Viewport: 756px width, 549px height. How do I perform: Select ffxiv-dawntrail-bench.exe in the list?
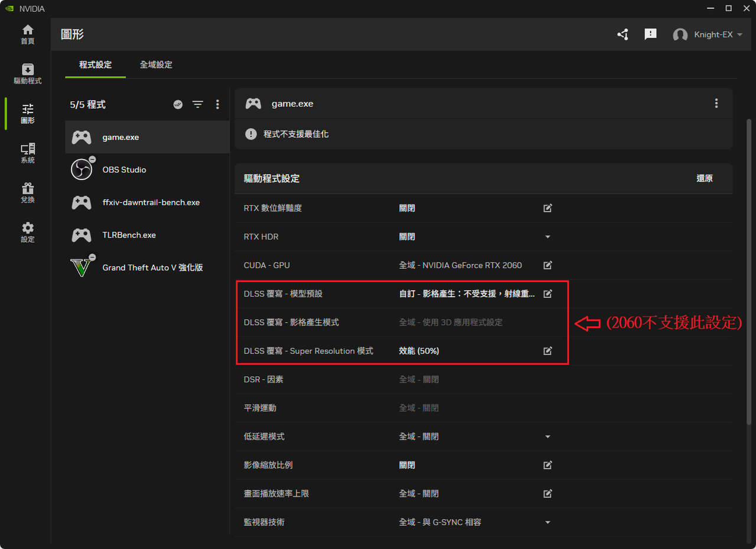tap(147, 202)
